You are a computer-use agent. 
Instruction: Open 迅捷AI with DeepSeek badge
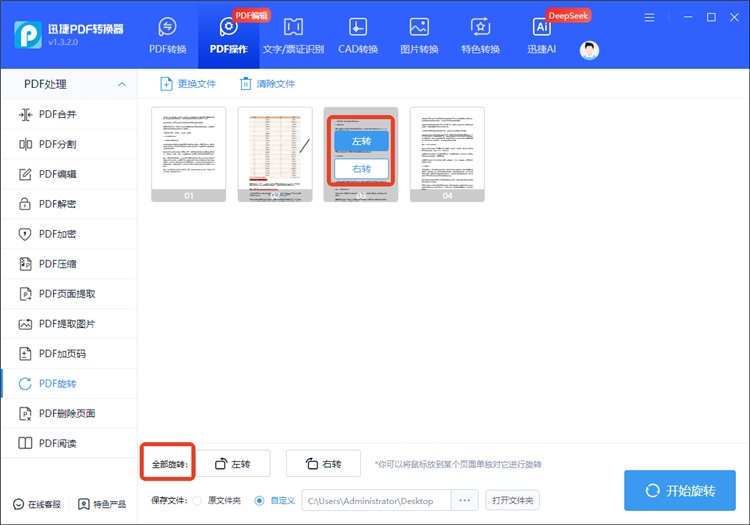541,35
